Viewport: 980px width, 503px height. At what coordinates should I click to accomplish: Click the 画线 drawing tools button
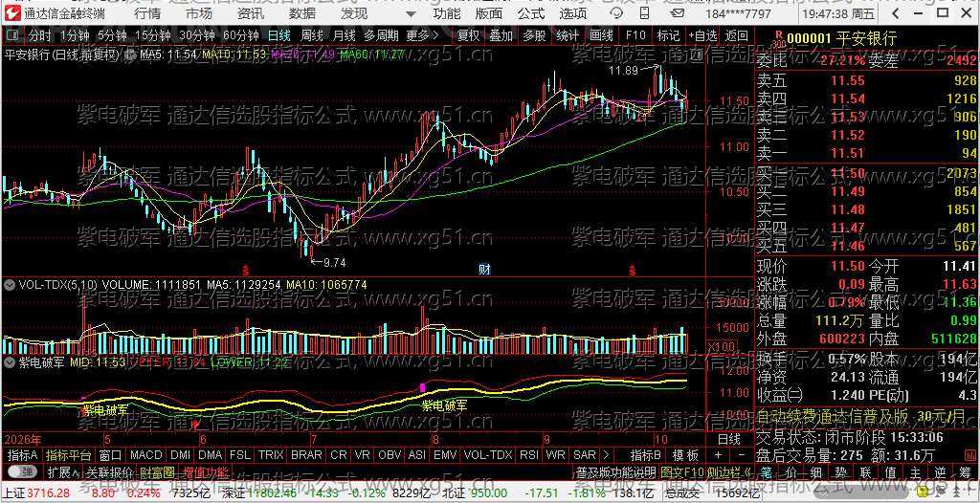tap(601, 35)
